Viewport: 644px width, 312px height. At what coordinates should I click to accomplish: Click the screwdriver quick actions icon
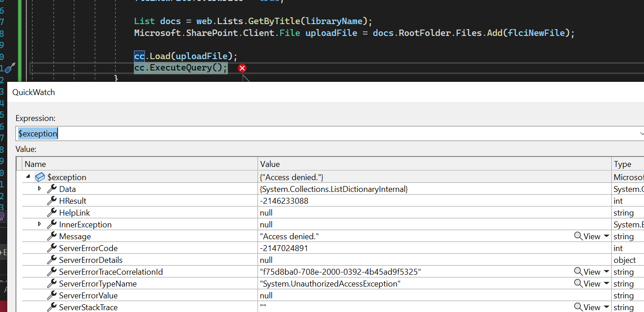(10, 68)
